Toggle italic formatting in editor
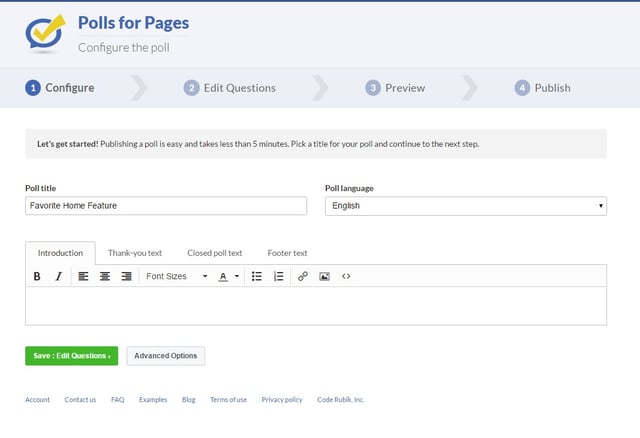The height and width of the screenshot is (438, 640). click(x=58, y=276)
